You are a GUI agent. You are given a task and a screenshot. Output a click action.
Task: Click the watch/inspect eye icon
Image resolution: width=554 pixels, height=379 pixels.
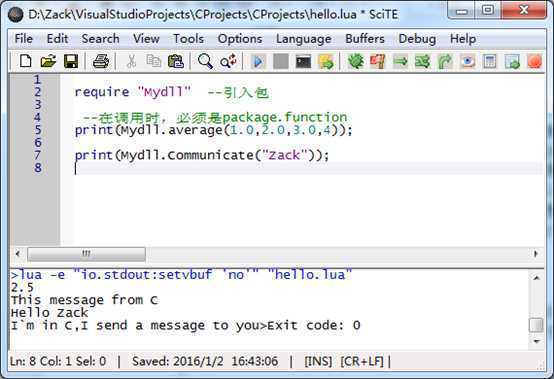point(467,61)
